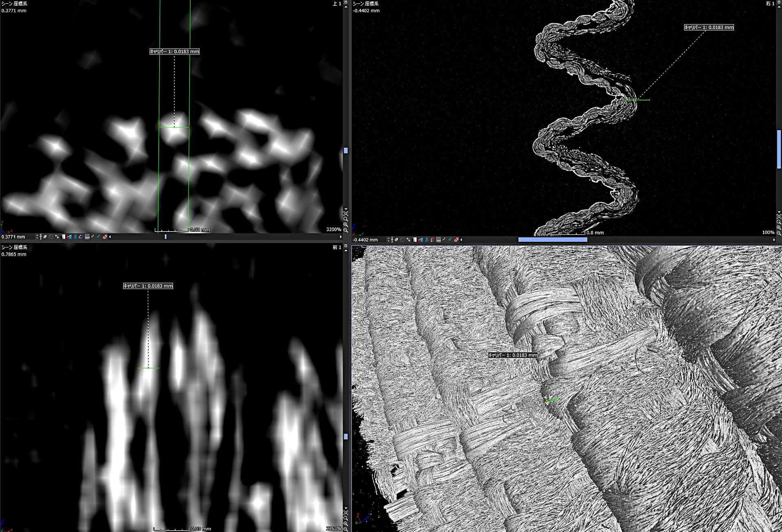
Task: Click the grayscale gradient icon in top-left toolbar
Action: 63,236
